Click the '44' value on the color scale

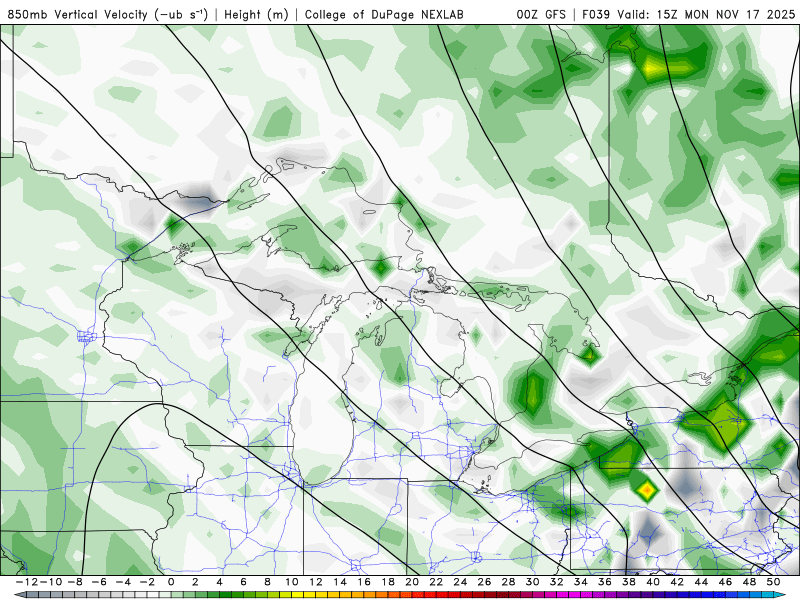[701, 582]
